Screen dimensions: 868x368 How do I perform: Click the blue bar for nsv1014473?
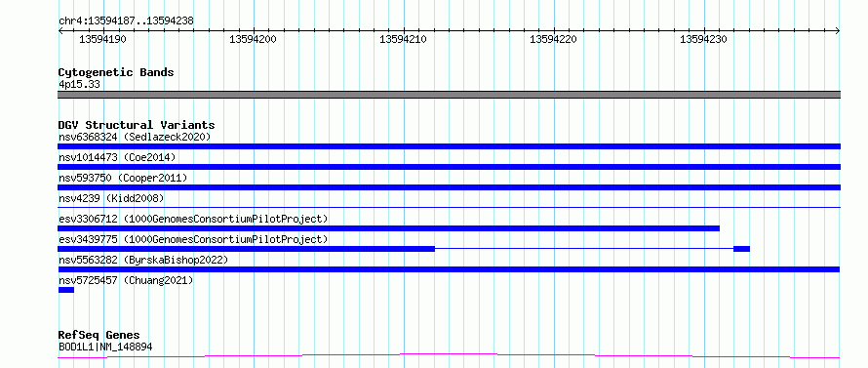pyautogui.click(x=450, y=167)
